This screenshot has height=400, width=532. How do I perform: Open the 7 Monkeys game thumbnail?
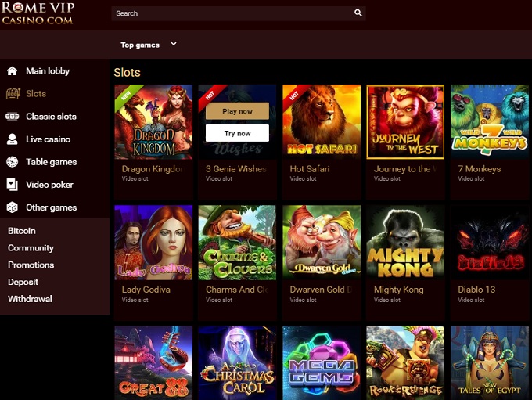click(x=490, y=122)
